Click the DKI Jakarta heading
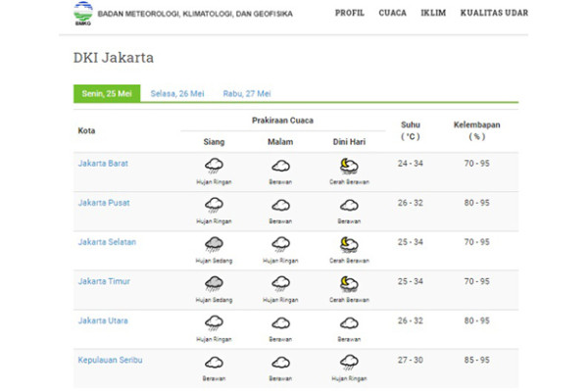 [x=114, y=58]
